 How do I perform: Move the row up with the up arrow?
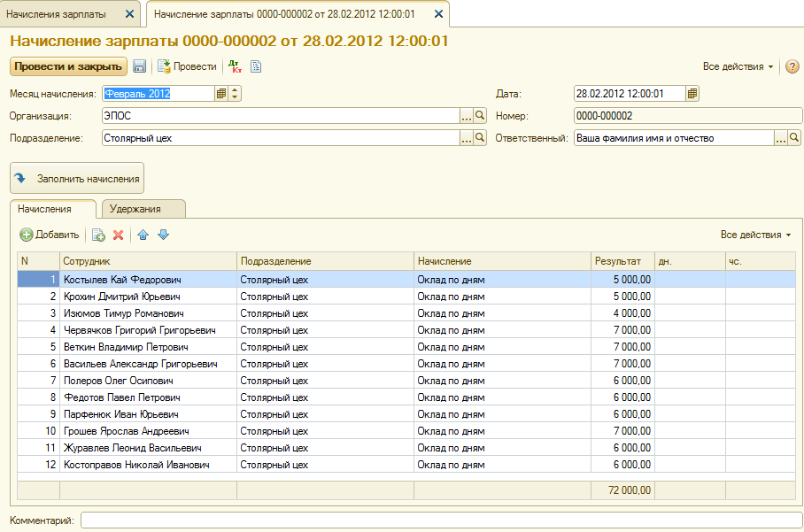[143, 235]
